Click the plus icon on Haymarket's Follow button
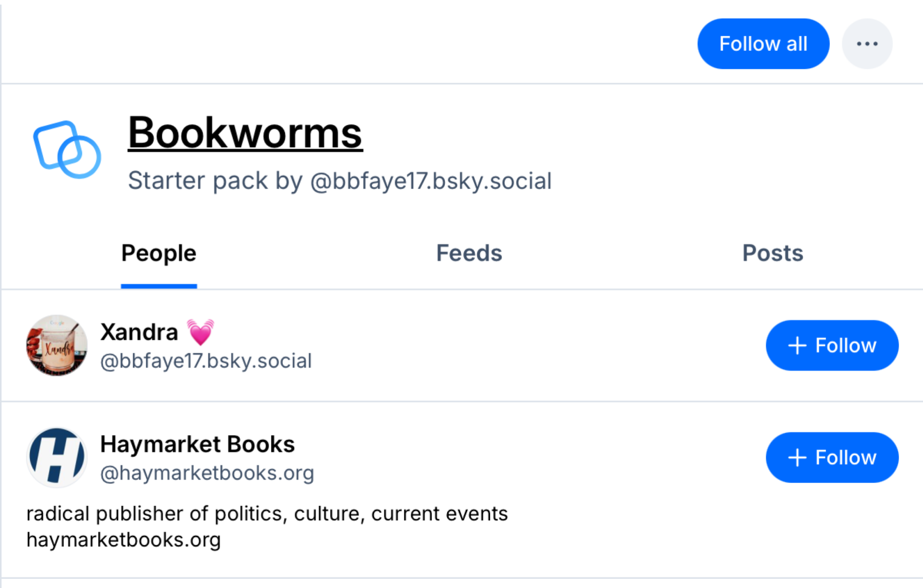Screen dimensions: 923x588 tap(797, 457)
